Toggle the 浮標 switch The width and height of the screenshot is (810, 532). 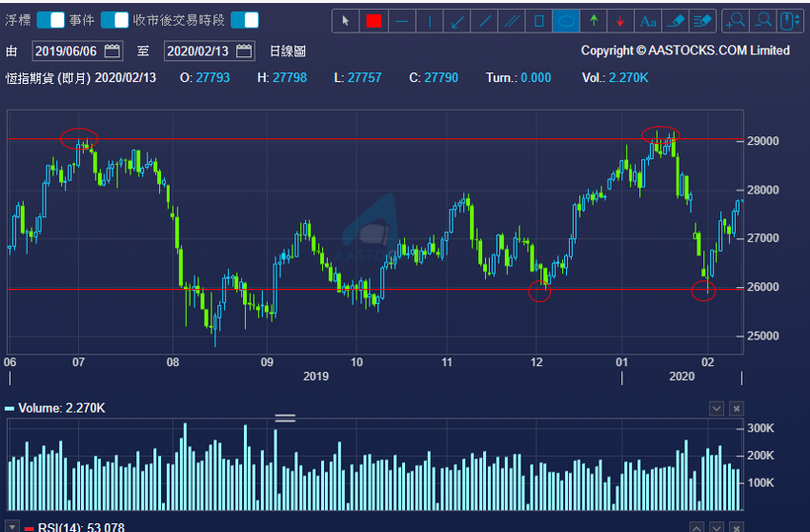[50, 20]
